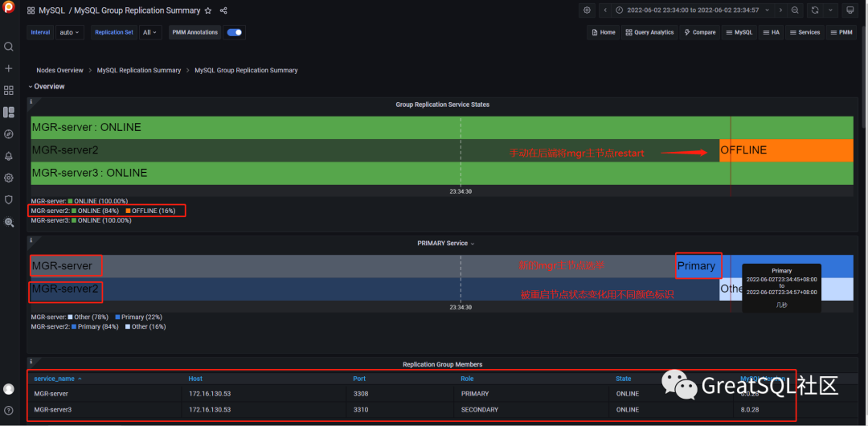This screenshot has height=426, width=868.
Task: Open the PMM dashboards panel icon
Action: pos(8,113)
